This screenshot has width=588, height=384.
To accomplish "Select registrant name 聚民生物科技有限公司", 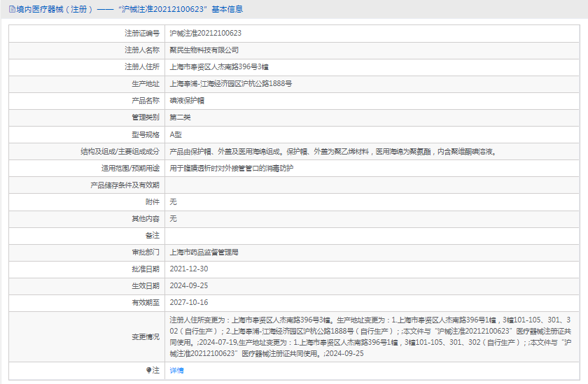I will [204, 50].
